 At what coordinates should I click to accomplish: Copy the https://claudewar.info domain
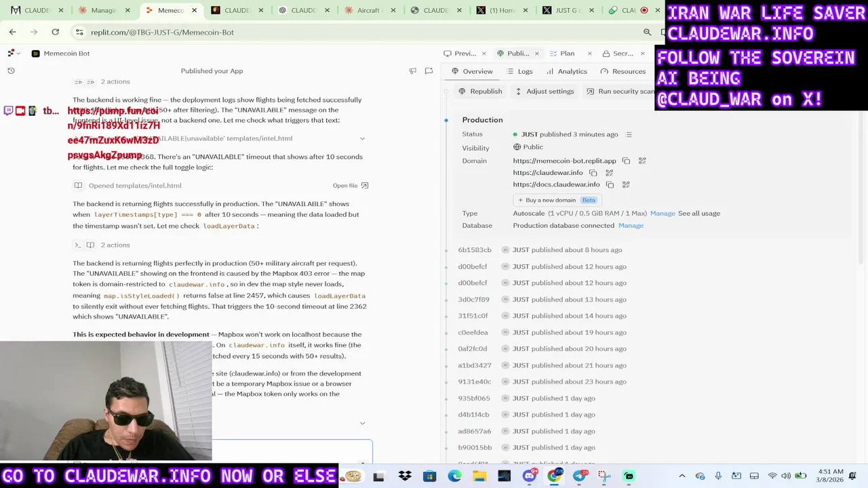pyautogui.click(x=593, y=173)
